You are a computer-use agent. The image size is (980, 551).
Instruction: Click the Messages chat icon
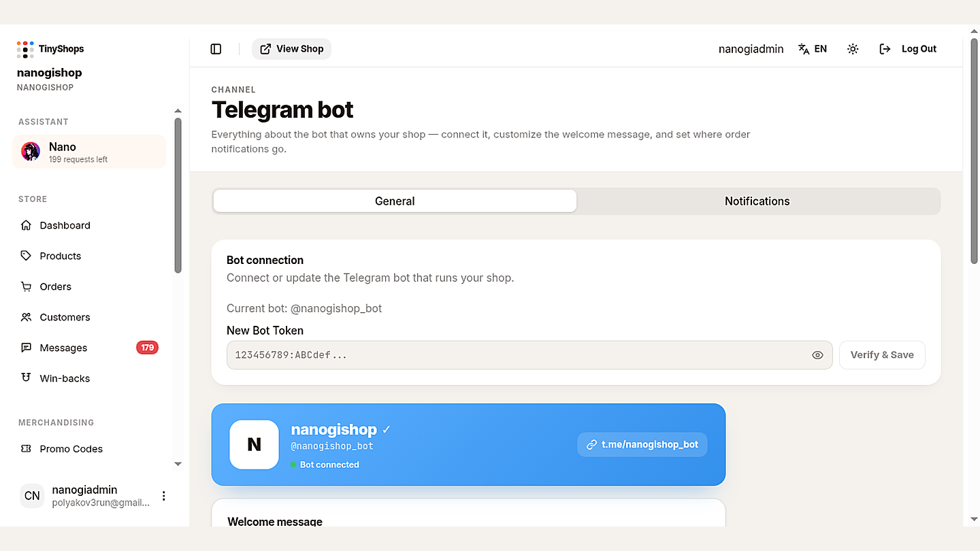pyautogui.click(x=26, y=348)
